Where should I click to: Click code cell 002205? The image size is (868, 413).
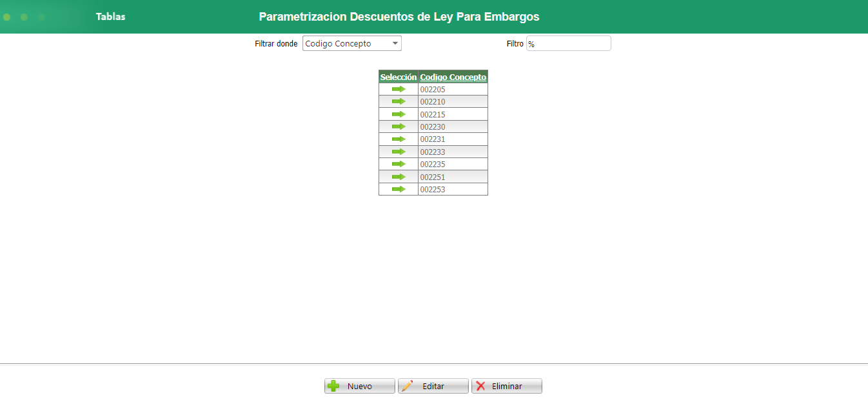pos(453,89)
